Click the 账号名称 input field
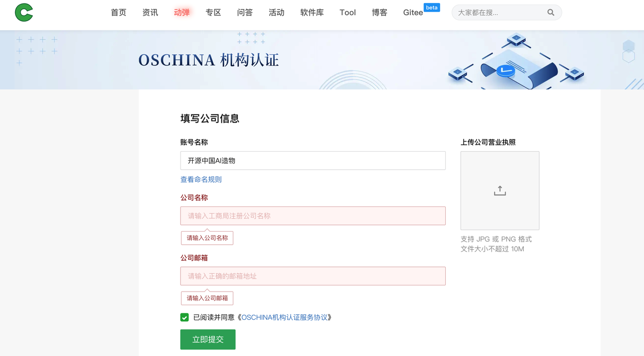The height and width of the screenshot is (356, 644). 313,161
